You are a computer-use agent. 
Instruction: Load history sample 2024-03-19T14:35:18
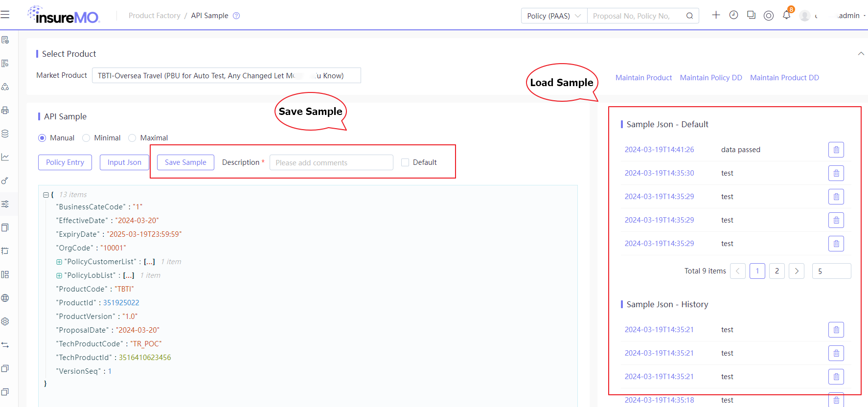tap(659, 400)
